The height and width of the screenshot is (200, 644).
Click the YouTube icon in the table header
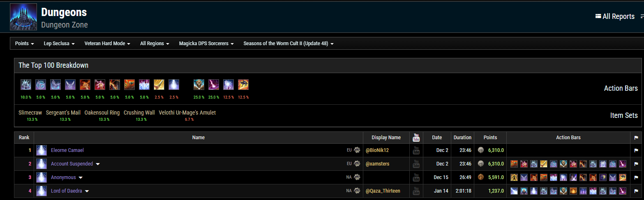[x=416, y=138]
